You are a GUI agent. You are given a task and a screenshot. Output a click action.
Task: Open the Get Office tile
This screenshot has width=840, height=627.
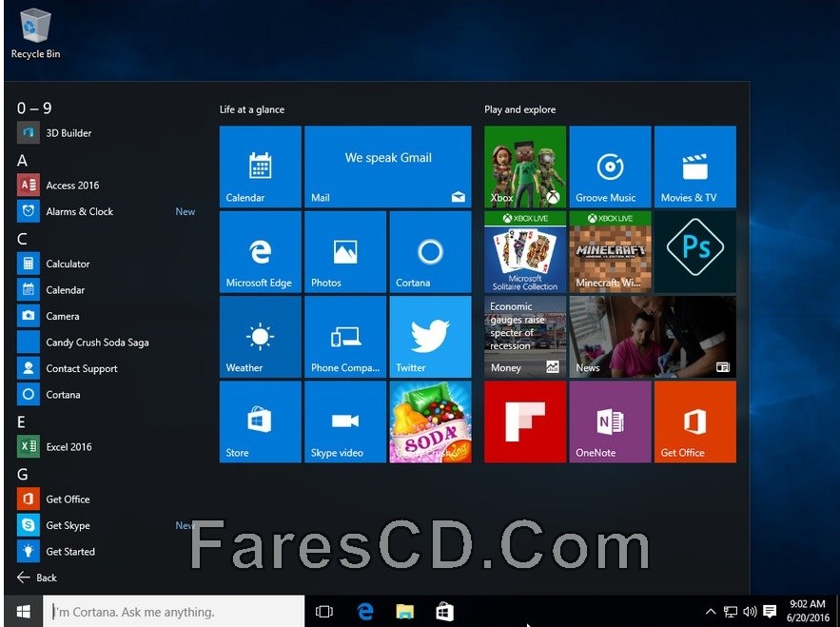click(x=694, y=421)
